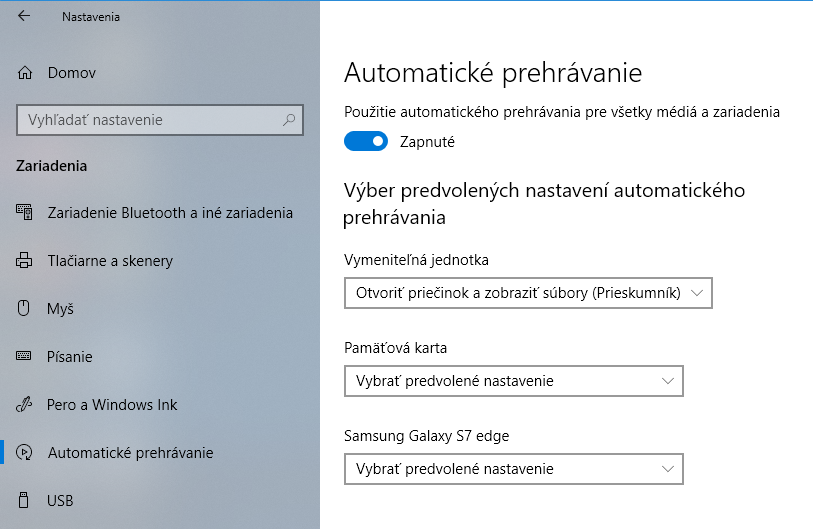Select Pero a Windows Ink settings
Image resolution: width=813 pixels, height=529 pixels.
tap(112, 405)
